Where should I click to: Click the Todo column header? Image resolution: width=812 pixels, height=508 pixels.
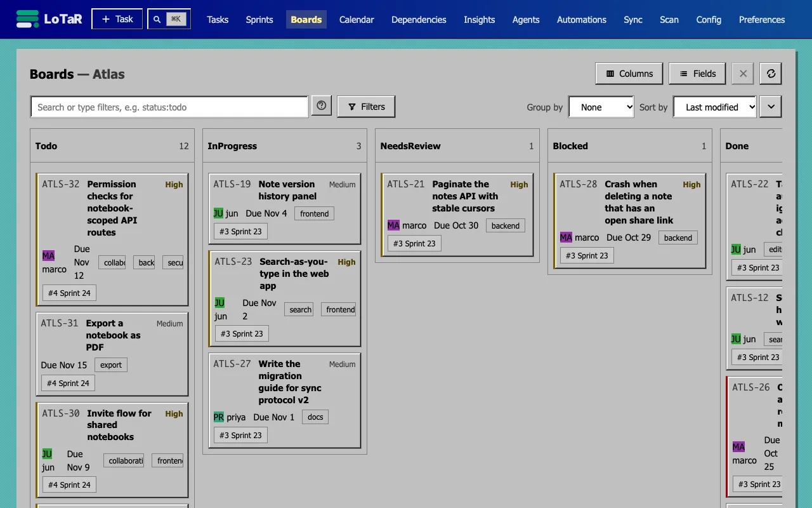coord(112,146)
